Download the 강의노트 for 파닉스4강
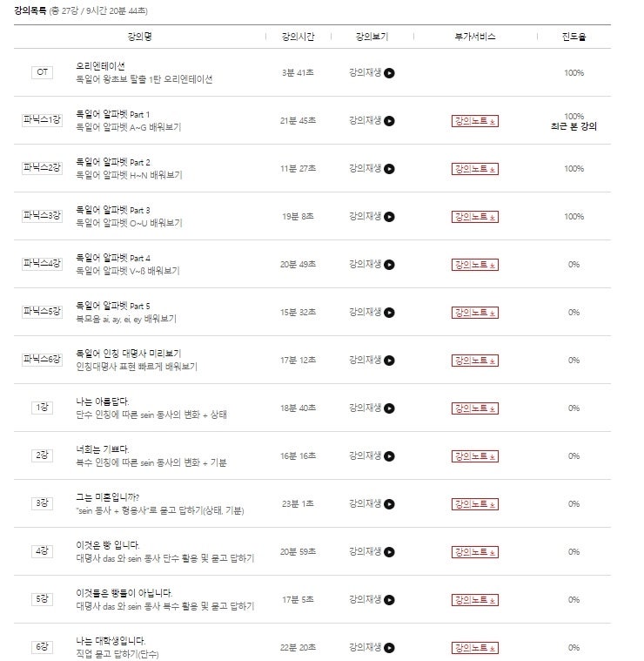Image resolution: width=644 pixels, height=661 pixels. (474, 265)
